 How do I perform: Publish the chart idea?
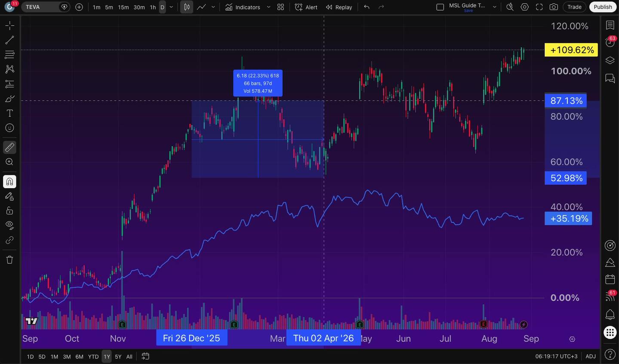click(603, 7)
